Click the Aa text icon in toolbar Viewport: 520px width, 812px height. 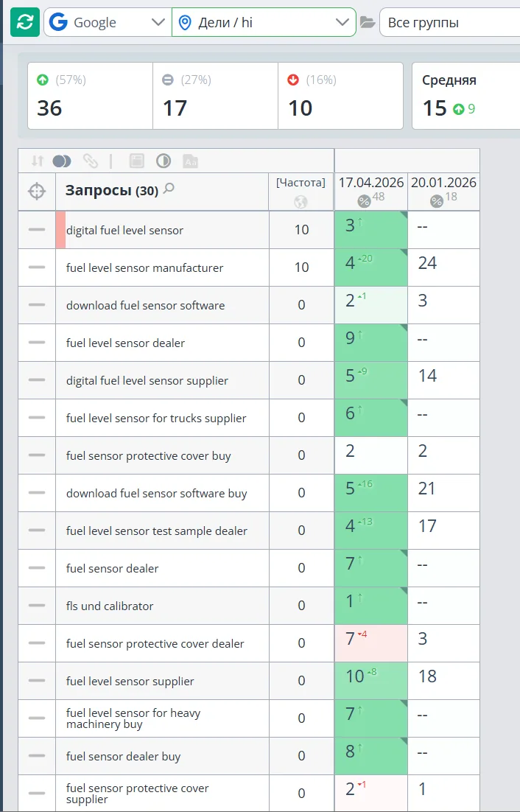pos(191,161)
